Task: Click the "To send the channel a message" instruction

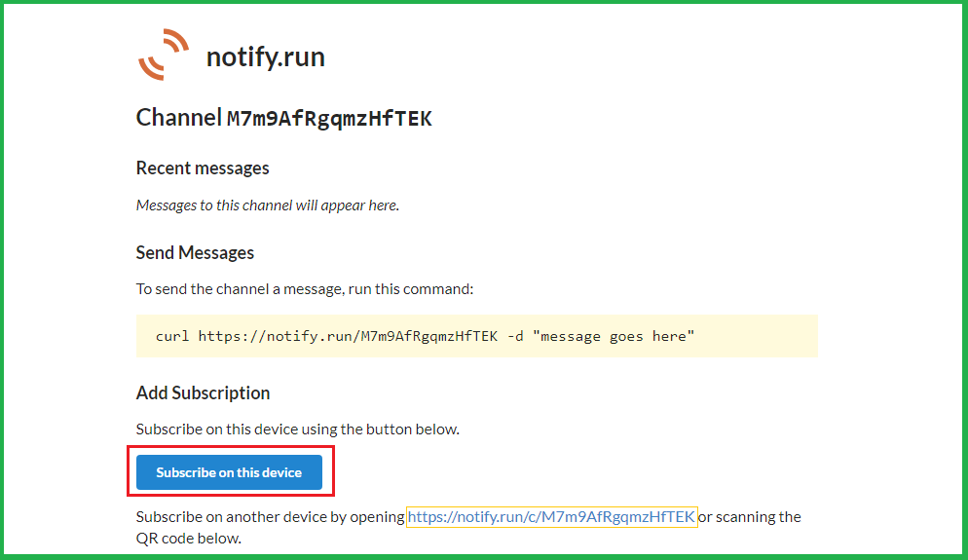Action: coord(305,289)
